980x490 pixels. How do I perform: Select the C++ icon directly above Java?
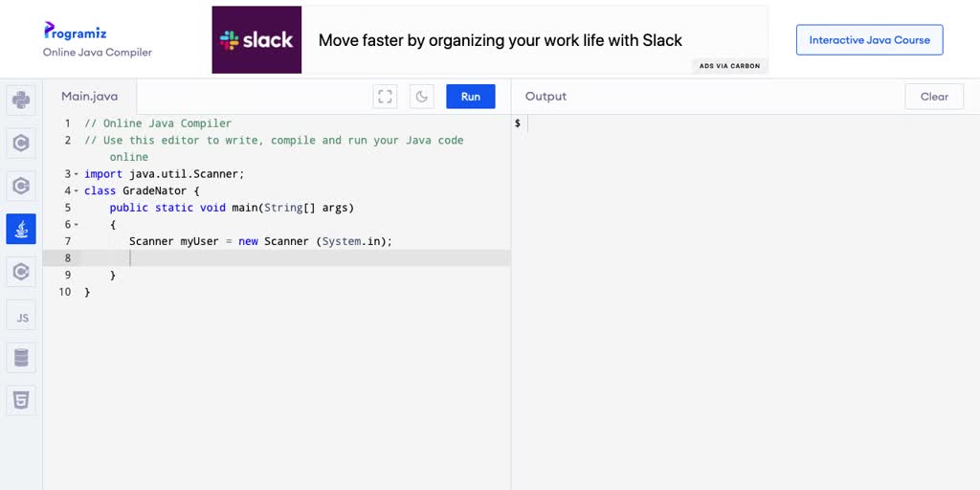[x=21, y=185]
